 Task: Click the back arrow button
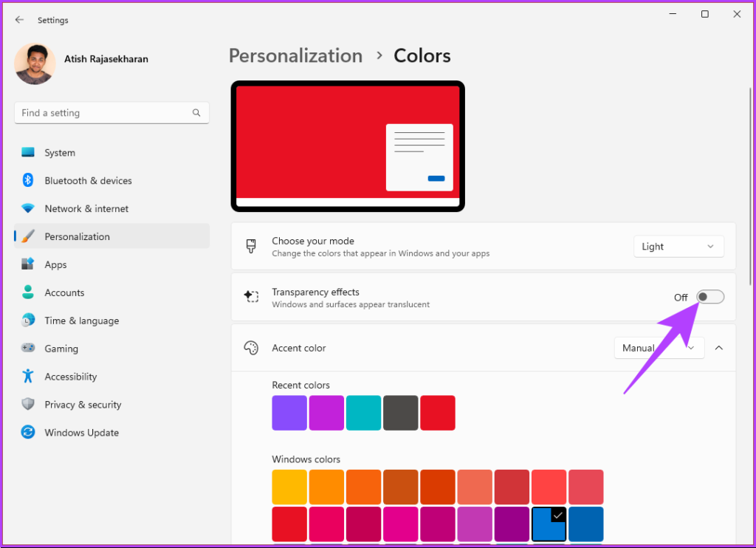[x=19, y=20]
